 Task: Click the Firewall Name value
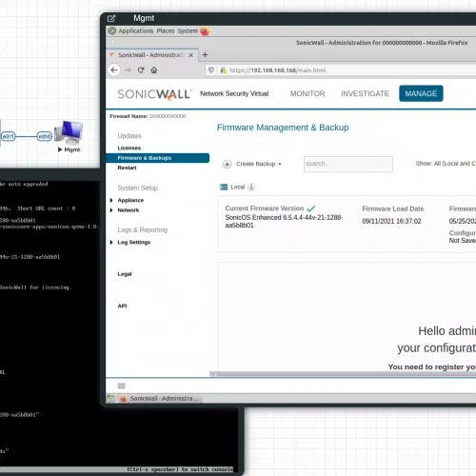click(168, 116)
